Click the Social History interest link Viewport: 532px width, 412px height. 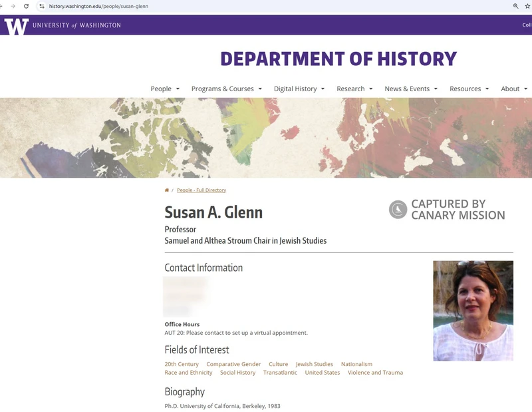(238, 373)
